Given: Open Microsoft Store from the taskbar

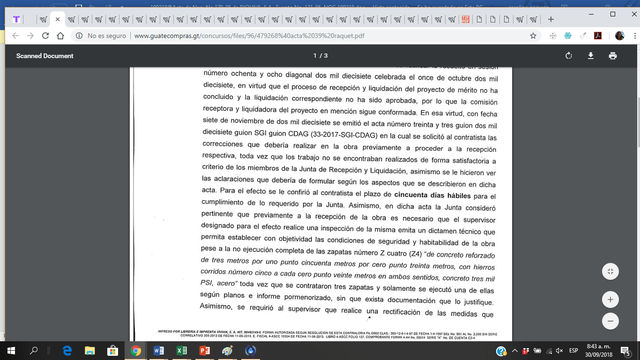Looking at the screenshot, I should click(x=113, y=351).
